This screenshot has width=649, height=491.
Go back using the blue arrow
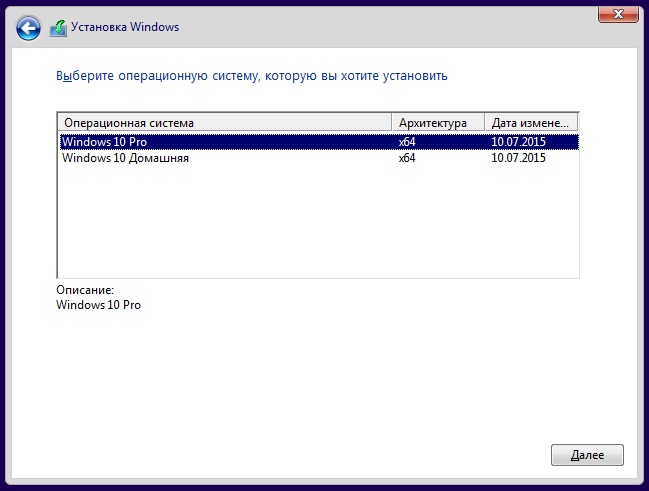28,28
